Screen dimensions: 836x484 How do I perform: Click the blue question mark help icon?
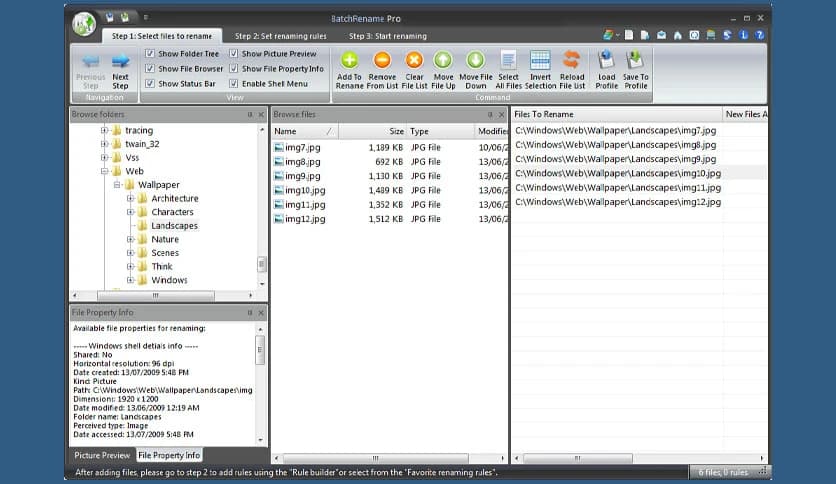[x=760, y=35]
